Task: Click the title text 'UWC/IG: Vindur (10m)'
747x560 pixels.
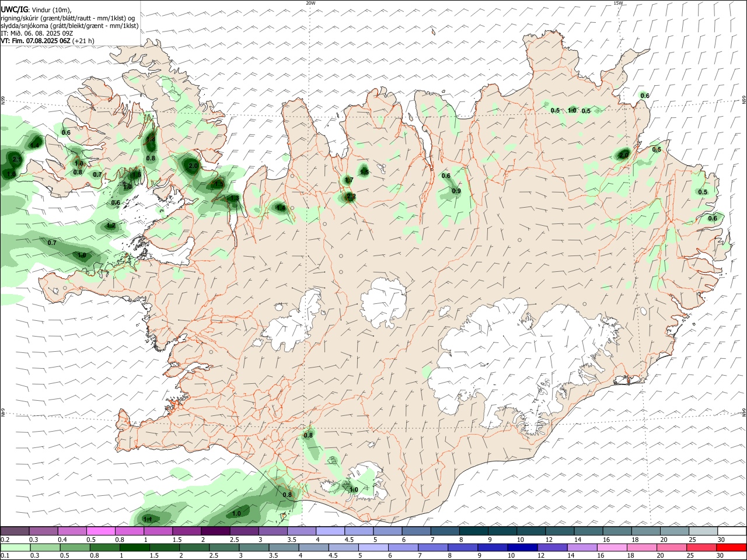Action: (x=36, y=10)
